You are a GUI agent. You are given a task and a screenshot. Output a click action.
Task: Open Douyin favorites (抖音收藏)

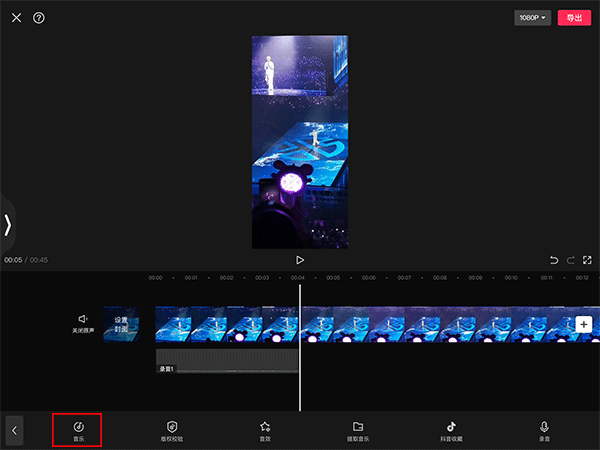tap(451, 430)
